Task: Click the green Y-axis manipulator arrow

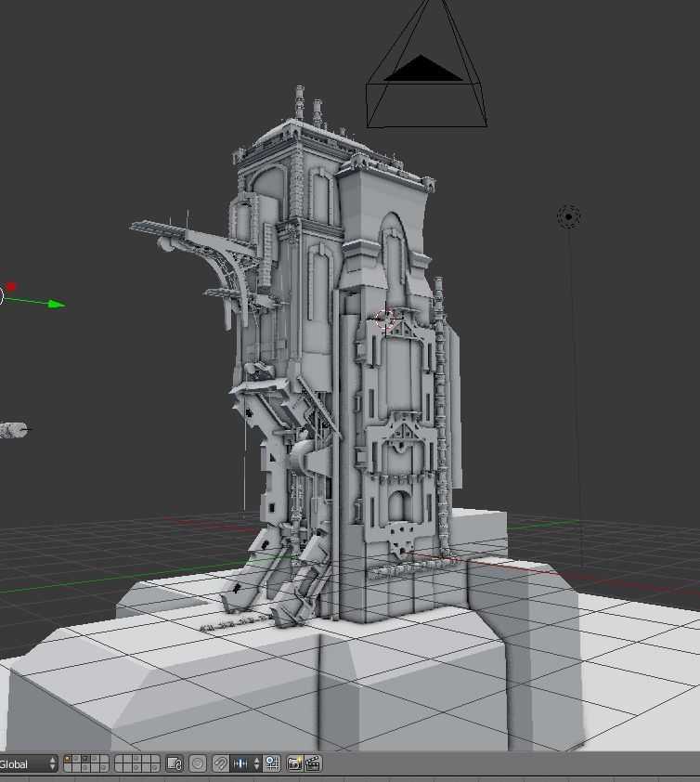Action: (57, 304)
